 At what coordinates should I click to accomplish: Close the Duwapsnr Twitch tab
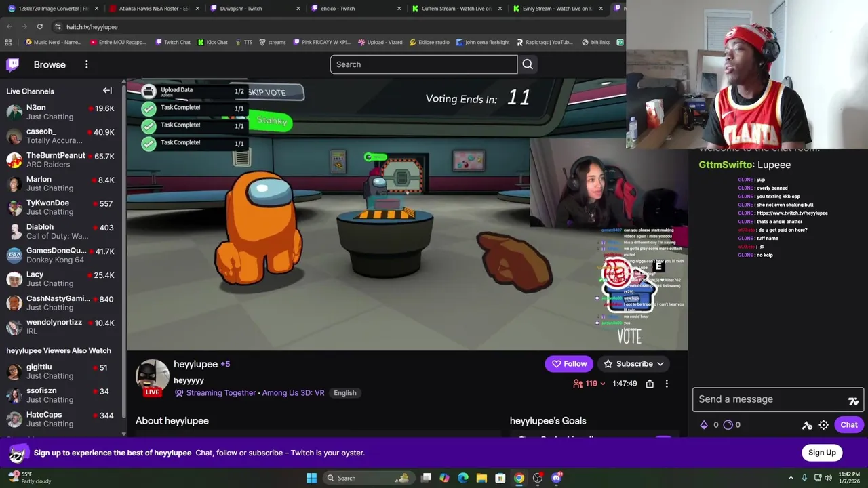click(298, 8)
